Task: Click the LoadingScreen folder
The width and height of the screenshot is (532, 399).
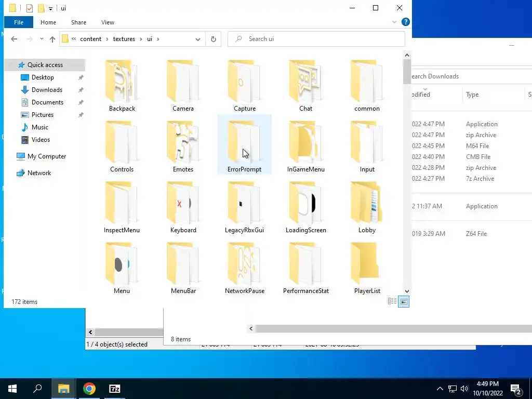Action: click(305, 208)
